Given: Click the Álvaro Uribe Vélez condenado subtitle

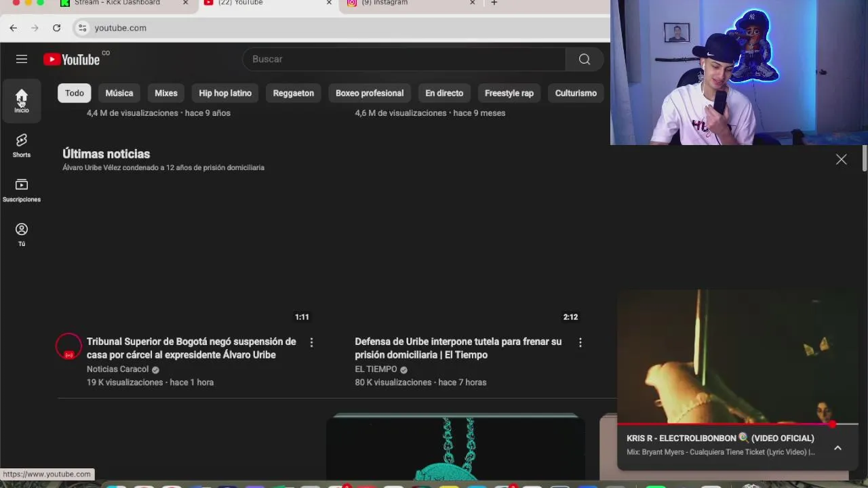Looking at the screenshot, I should (x=163, y=167).
